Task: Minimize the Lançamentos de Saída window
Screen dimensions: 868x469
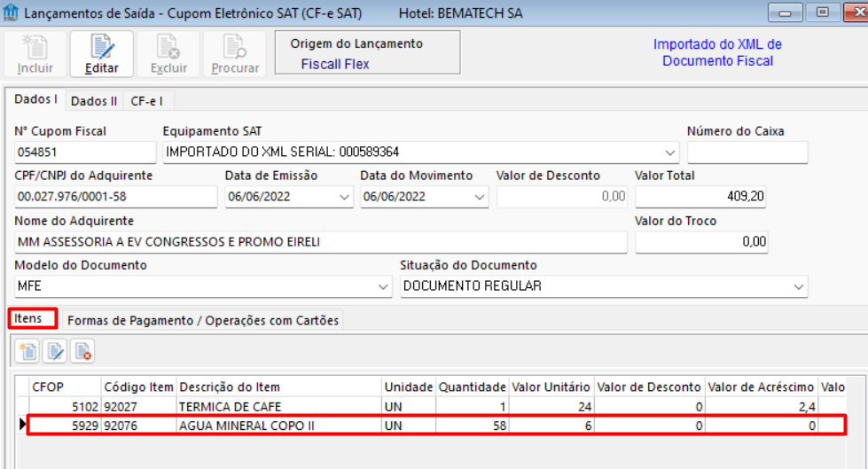Action: [785, 12]
